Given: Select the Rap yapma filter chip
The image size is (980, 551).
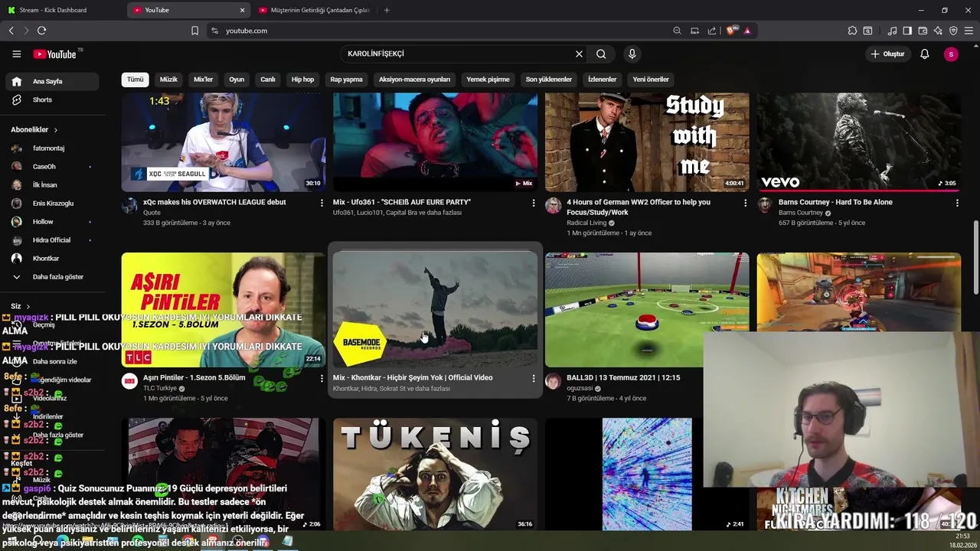Looking at the screenshot, I should (346, 80).
